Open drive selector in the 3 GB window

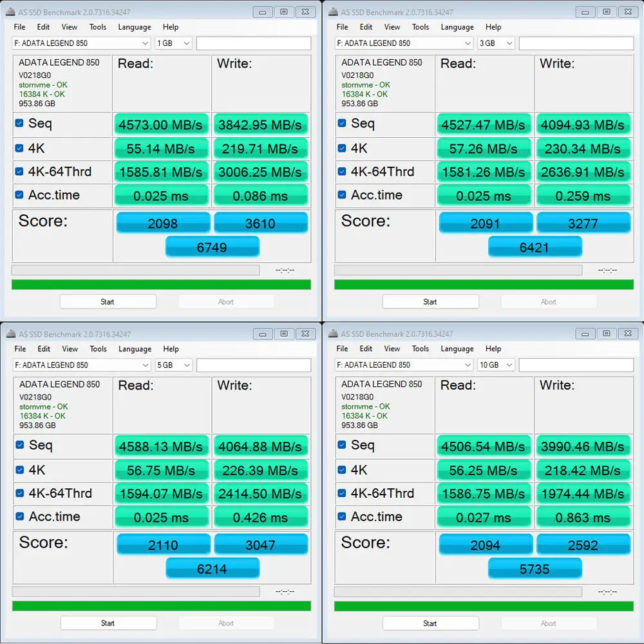click(x=404, y=43)
